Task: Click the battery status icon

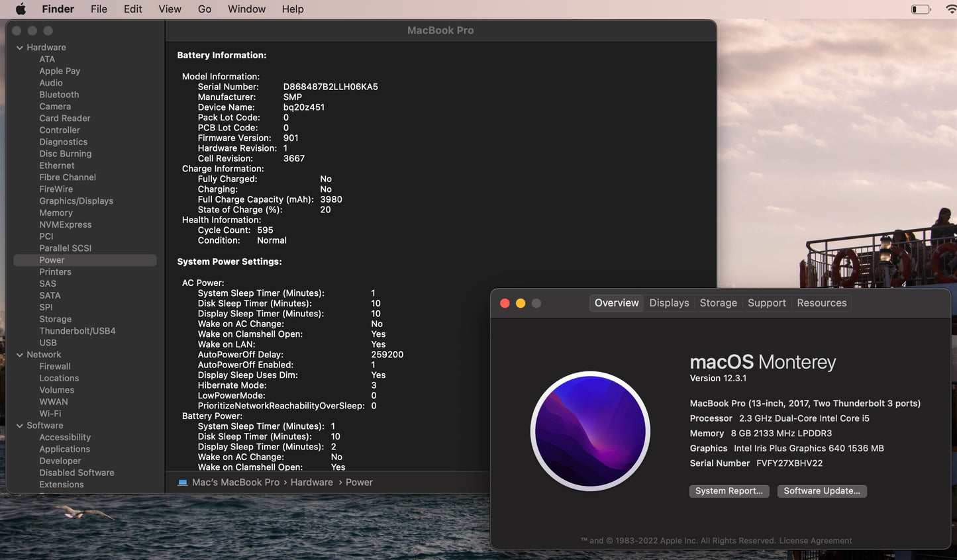Action: click(x=921, y=9)
